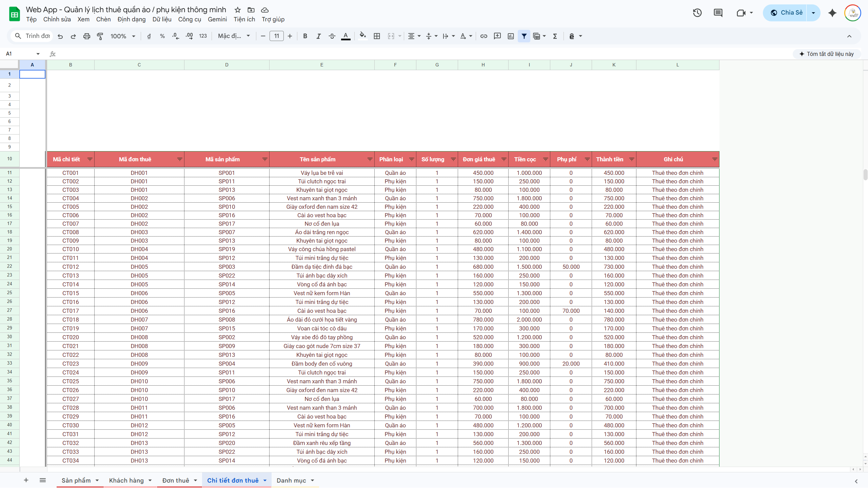868x488 pixels.
Task: Toggle the filter button in the toolbar
Action: tap(524, 36)
